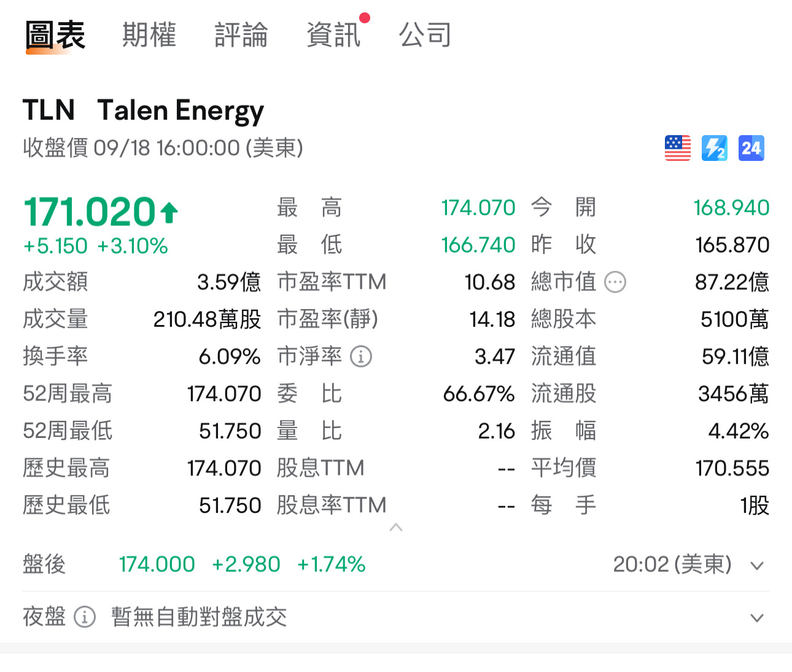Viewport: 792px width, 672px height.
Task: Tap the 昨收 value 165.870
Action: [x=732, y=245]
